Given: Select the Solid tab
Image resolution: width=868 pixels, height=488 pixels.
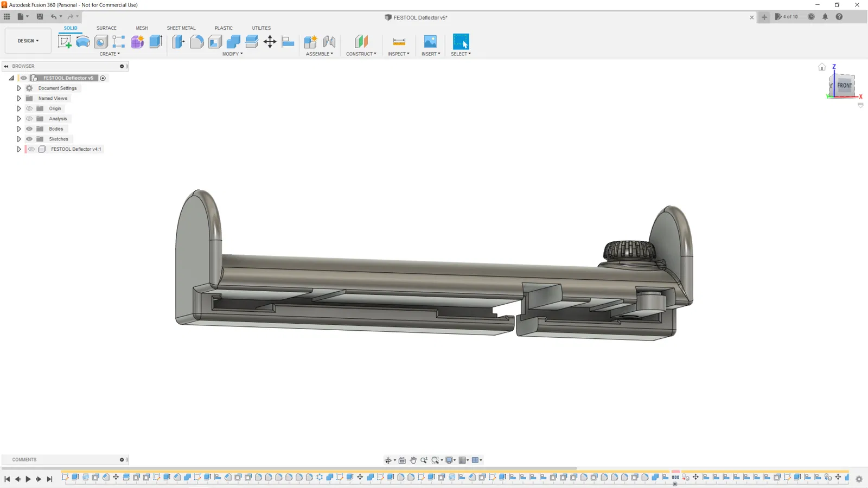Looking at the screenshot, I should click(71, 28).
